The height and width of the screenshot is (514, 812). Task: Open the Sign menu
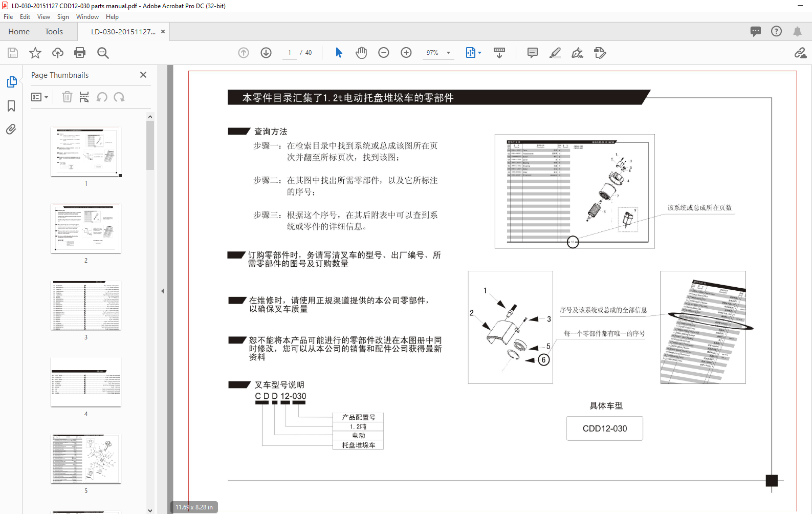pyautogui.click(x=63, y=17)
